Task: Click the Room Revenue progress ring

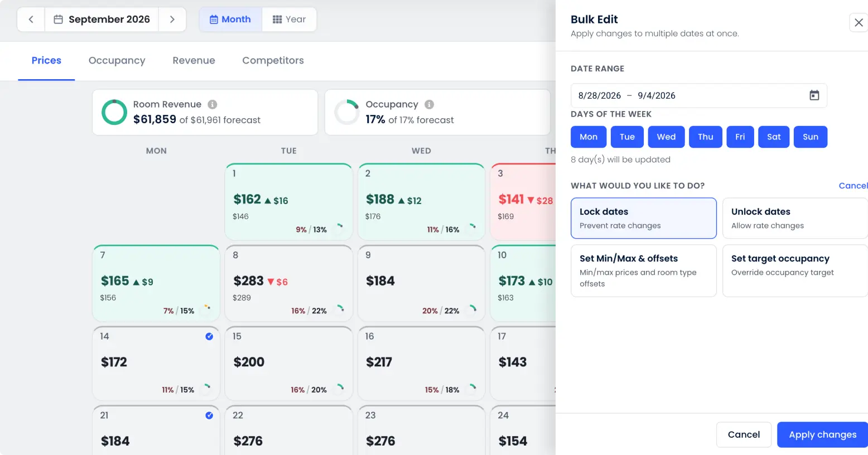Action: click(114, 112)
